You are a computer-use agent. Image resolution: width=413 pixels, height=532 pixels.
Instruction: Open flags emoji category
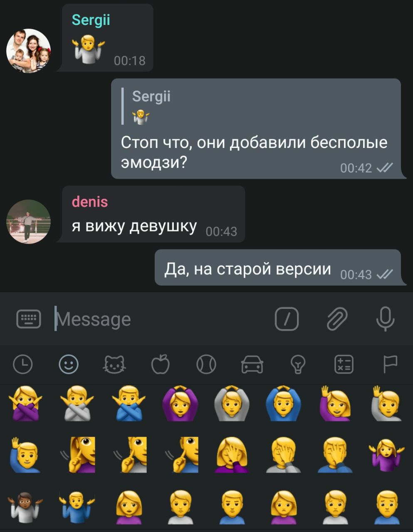(x=390, y=365)
